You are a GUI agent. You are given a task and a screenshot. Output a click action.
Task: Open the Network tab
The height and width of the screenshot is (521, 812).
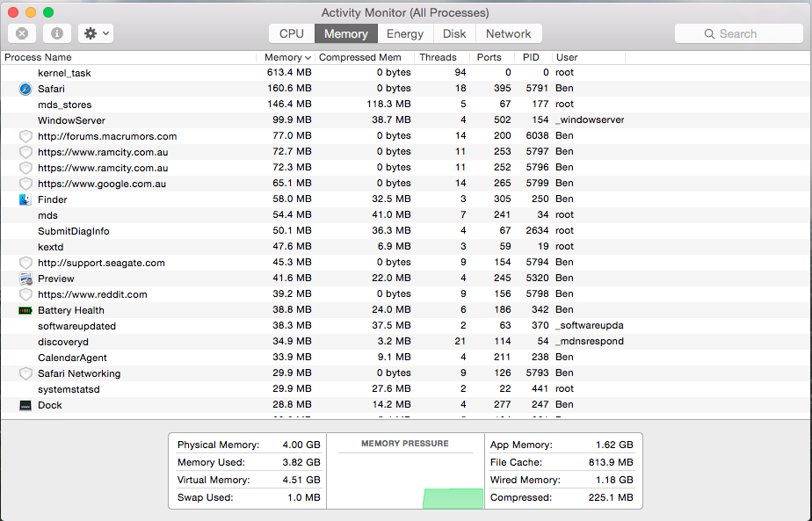click(509, 33)
